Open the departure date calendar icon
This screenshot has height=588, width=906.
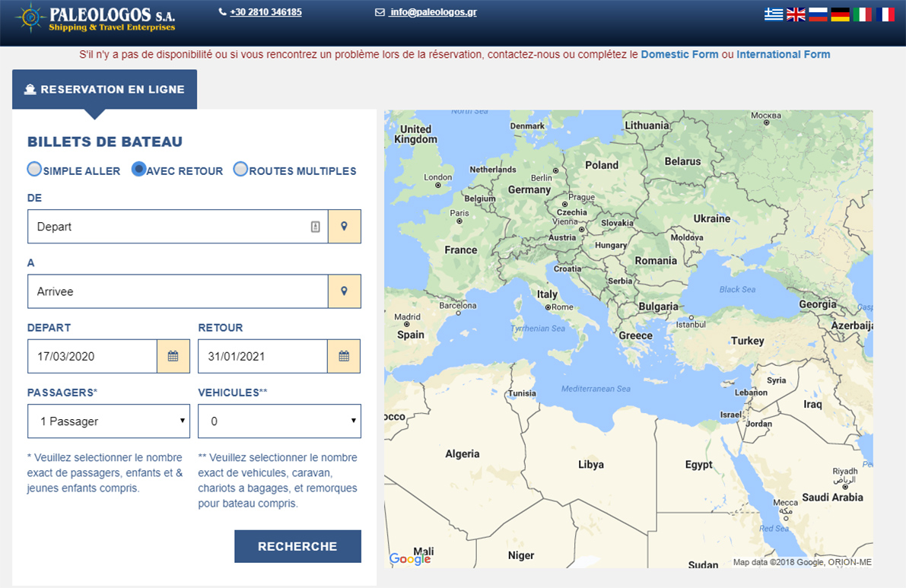pos(173,356)
